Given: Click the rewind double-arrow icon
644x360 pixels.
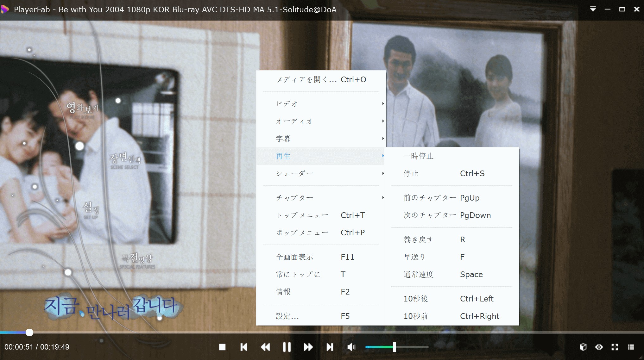Looking at the screenshot, I should click(x=265, y=347).
